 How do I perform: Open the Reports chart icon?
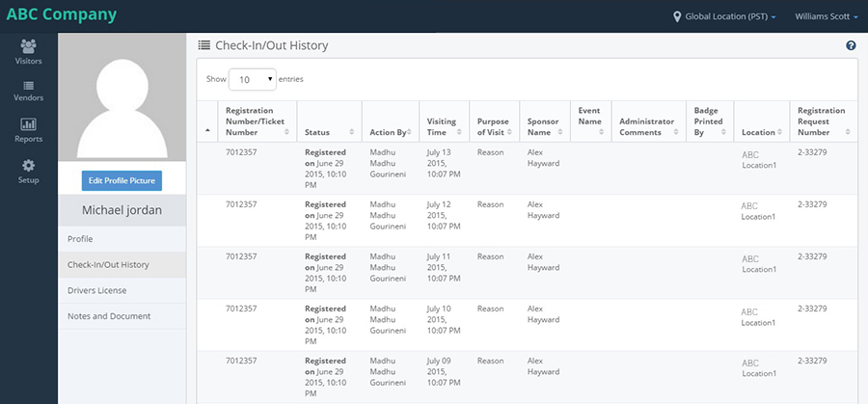(x=28, y=124)
